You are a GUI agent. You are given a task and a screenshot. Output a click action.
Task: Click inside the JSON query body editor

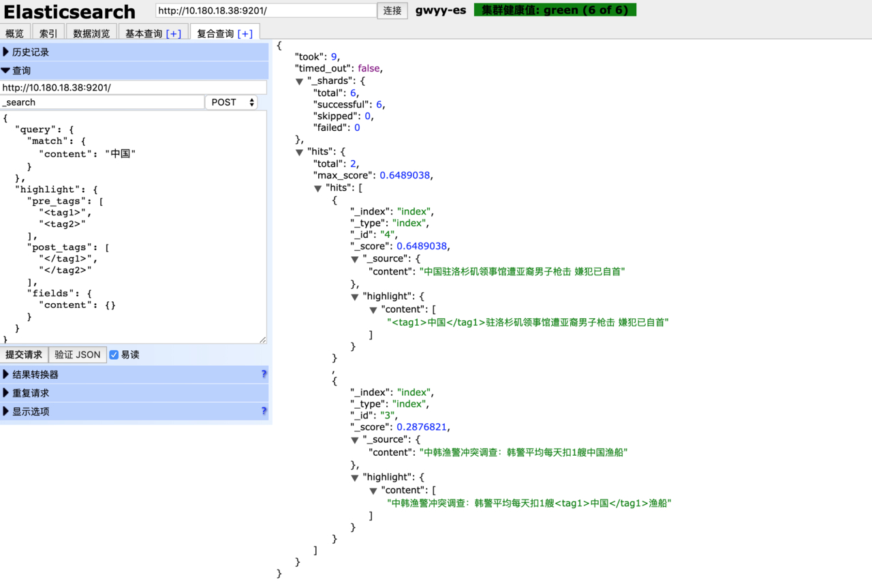click(x=134, y=227)
